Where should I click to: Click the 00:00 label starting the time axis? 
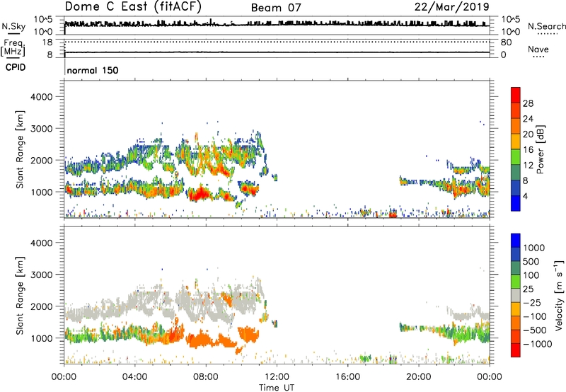64,377
